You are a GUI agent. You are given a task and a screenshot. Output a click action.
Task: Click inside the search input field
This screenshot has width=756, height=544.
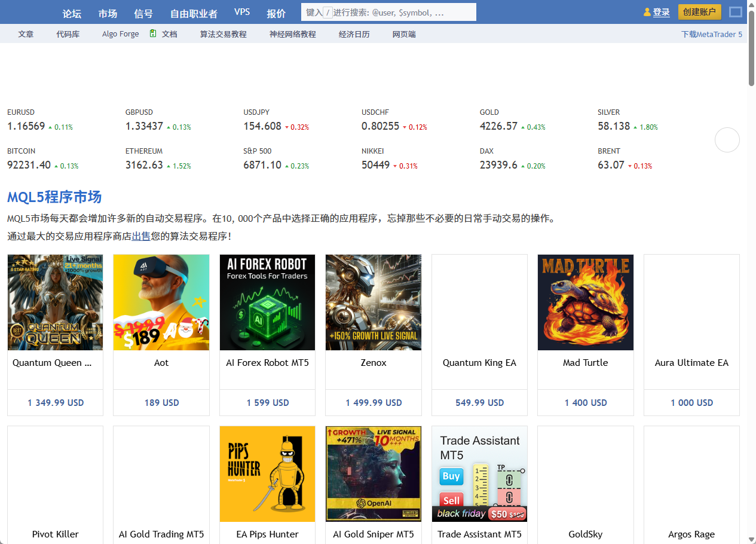387,11
